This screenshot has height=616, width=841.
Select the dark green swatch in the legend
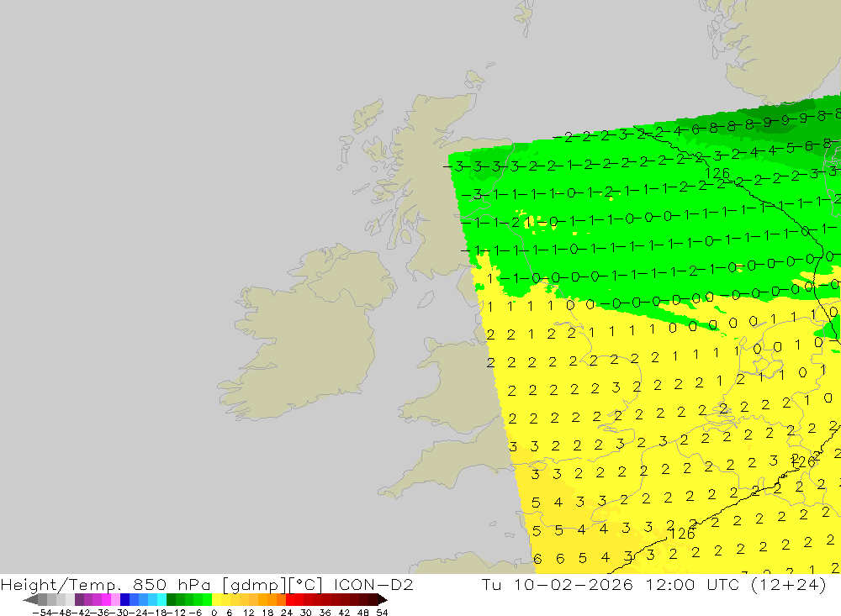pos(171,599)
